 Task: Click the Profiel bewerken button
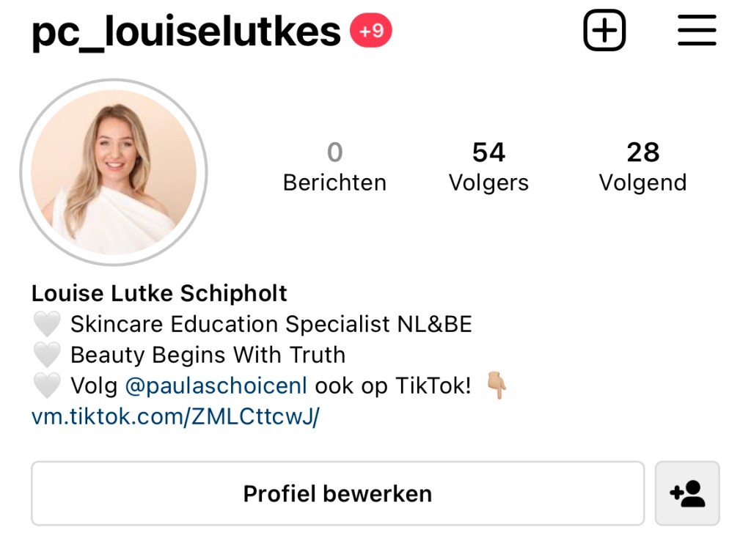(337, 493)
